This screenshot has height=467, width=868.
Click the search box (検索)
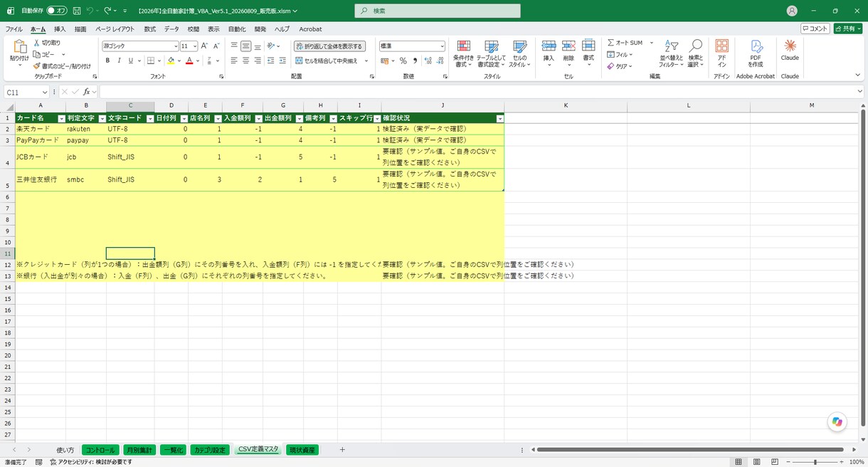coord(438,11)
